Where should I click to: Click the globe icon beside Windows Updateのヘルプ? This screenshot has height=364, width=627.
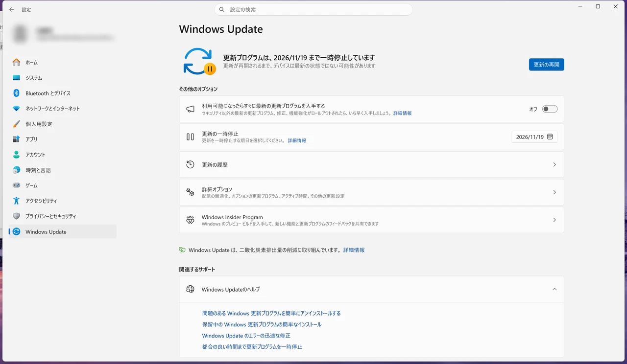click(x=190, y=289)
